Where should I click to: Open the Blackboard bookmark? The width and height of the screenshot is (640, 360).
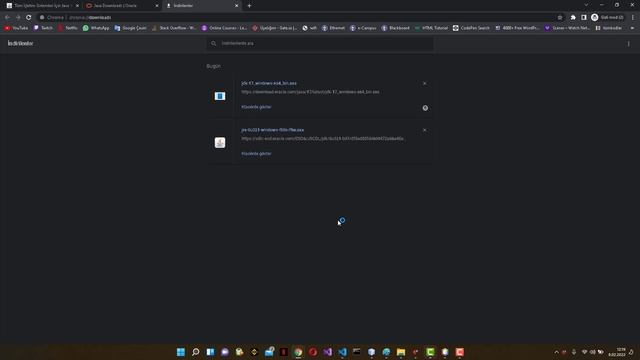coord(396,28)
